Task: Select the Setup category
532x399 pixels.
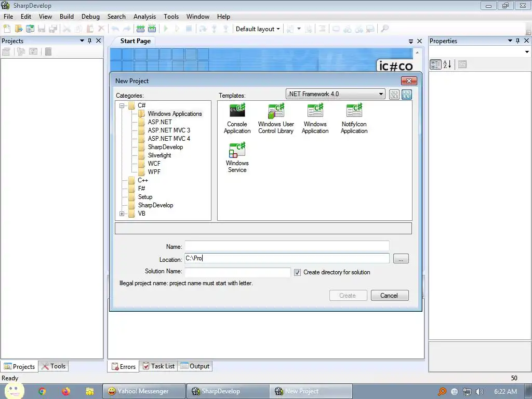Action: (x=145, y=197)
